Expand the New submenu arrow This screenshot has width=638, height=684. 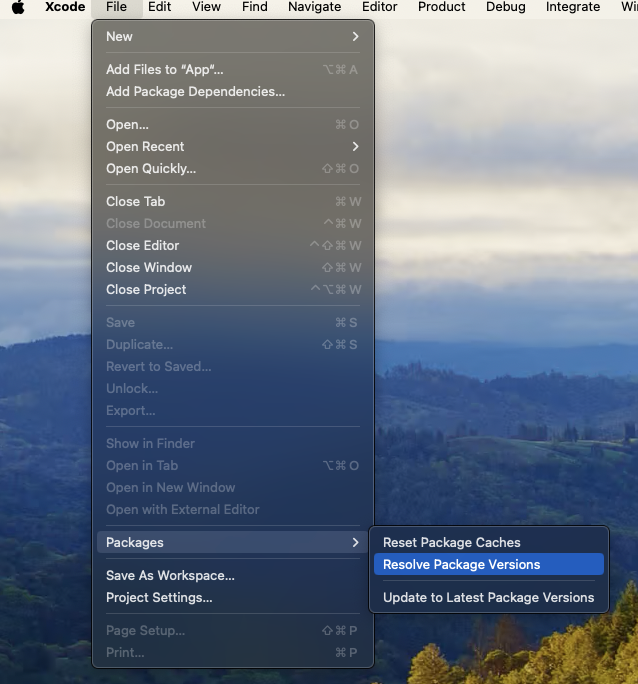pyautogui.click(x=355, y=37)
